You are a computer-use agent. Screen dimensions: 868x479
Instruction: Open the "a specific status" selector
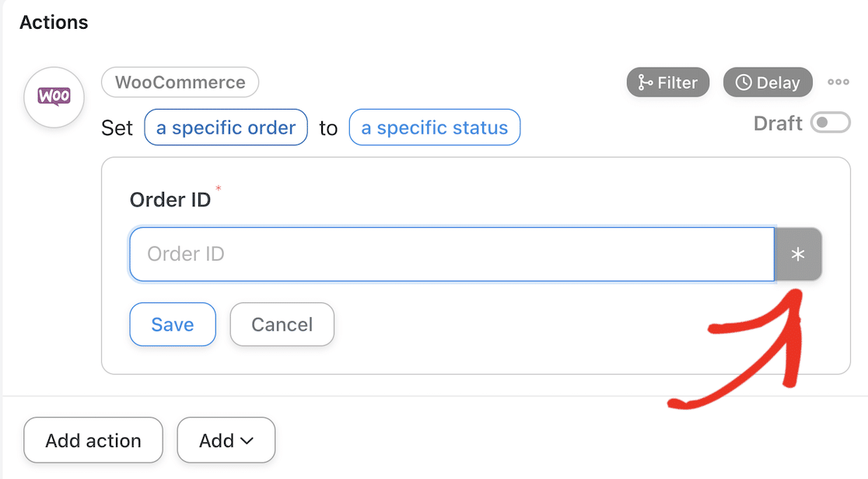point(434,128)
